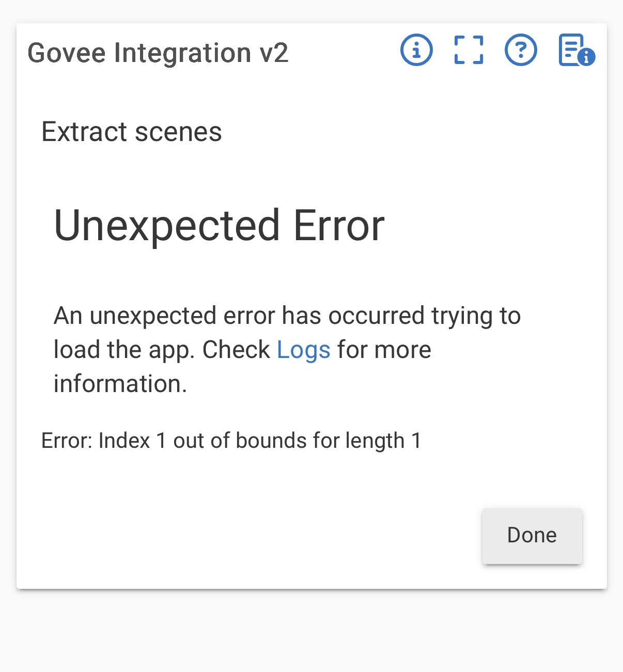This screenshot has height=672, width=623.
Task: Select the Extract scenes heading
Action: (132, 132)
